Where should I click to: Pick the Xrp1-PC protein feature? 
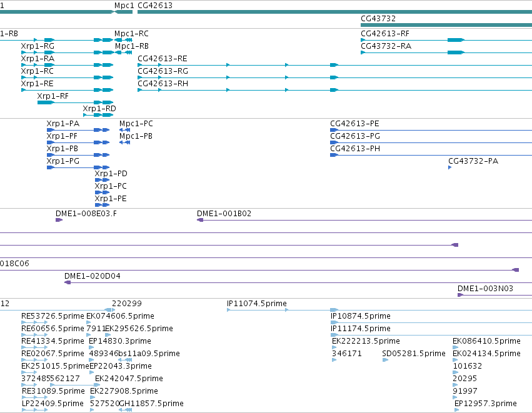111,186
